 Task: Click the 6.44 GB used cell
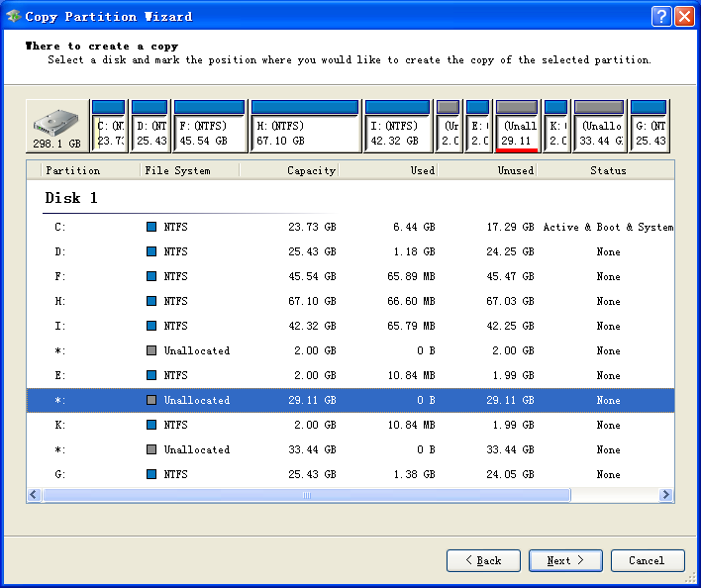(414, 227)
